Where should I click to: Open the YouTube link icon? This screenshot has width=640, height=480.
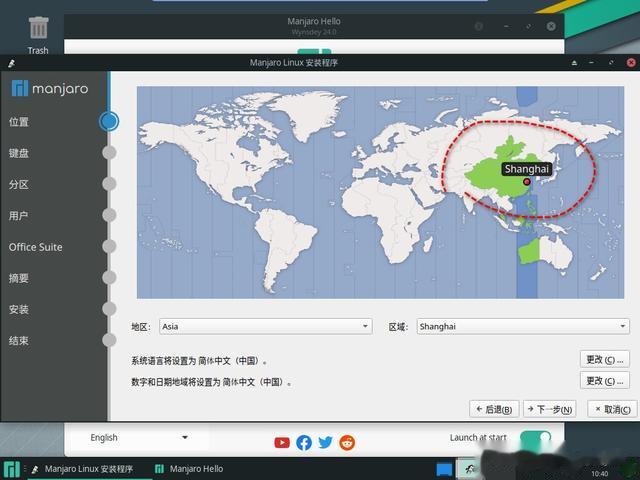[x=282, y=442]
